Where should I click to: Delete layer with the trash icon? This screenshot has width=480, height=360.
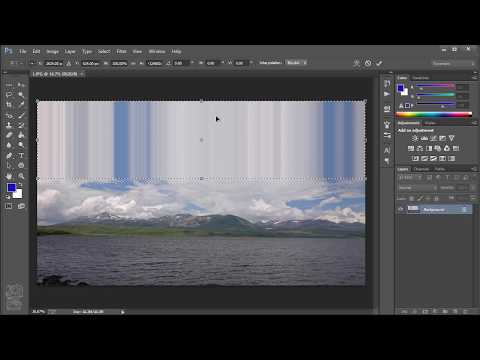point(465,311)
